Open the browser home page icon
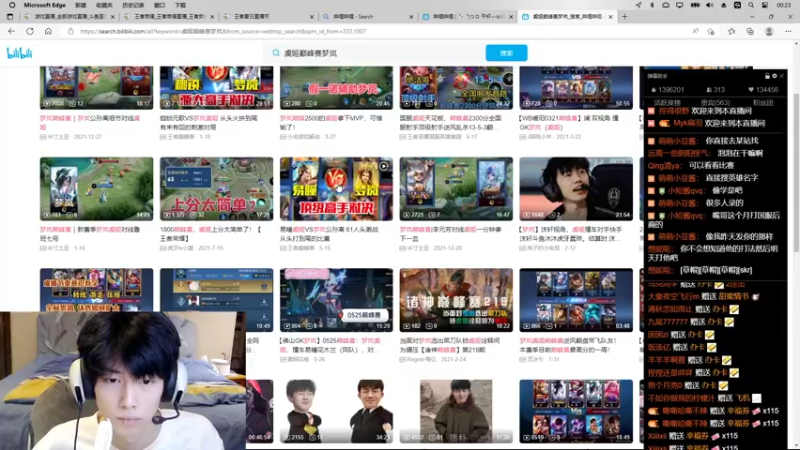800x450 pixels. (48, 31)
